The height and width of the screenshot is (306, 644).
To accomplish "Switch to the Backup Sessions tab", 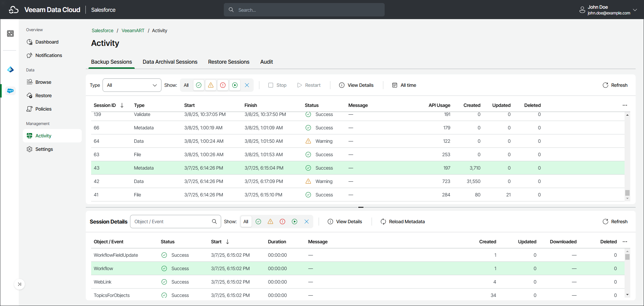I will [x=112, y=62].
